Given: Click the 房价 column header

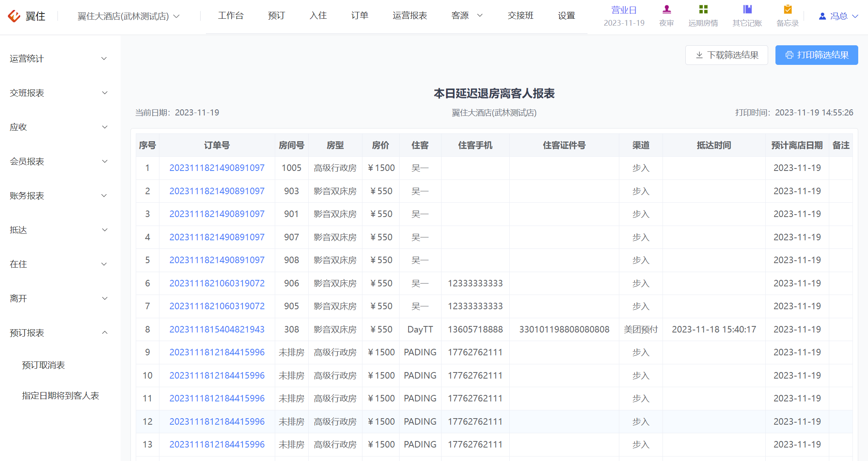Looking at the screenshot, I should coord(381,145).
